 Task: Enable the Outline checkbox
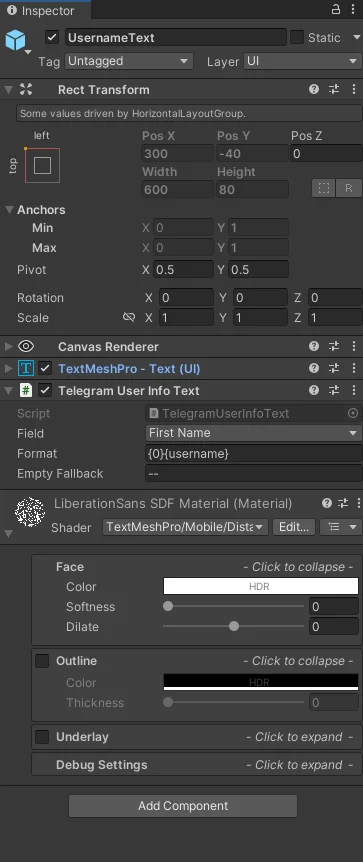pyautogui.click(x=42, y=661)
